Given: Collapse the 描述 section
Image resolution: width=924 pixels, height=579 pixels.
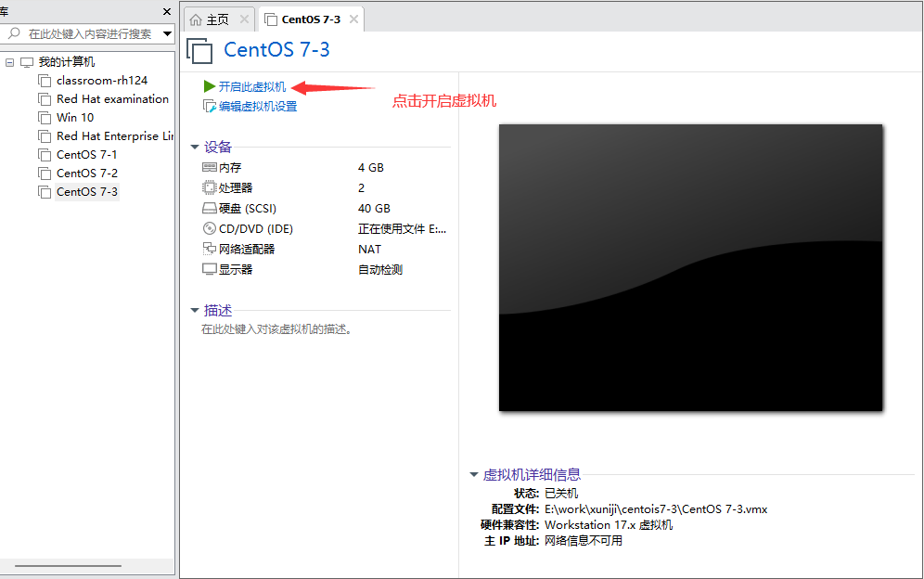Looking at the screenshot, I should coord(195,310).
